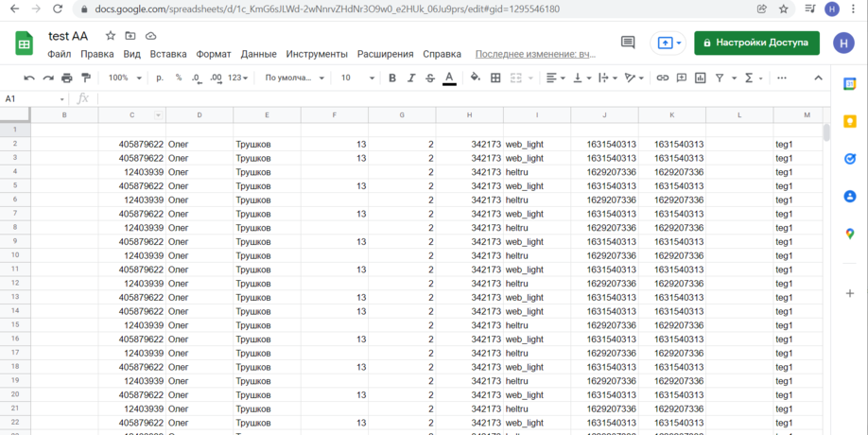Viewport: 868px width, 435px height.
Task: Open the text color picker
Action: [x=449, y=78]
